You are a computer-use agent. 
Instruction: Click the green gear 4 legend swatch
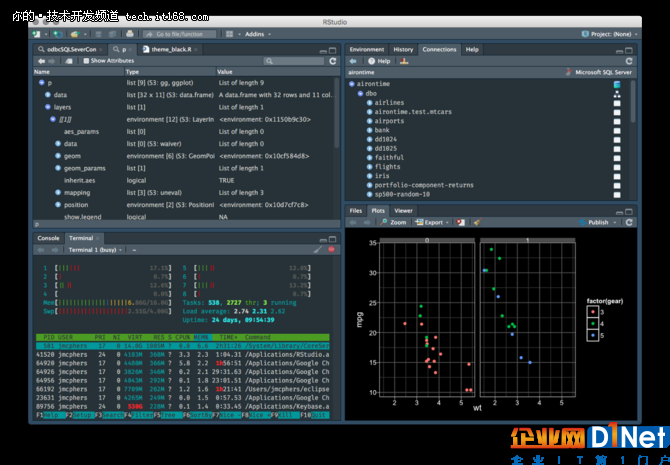tap(593, 324)
